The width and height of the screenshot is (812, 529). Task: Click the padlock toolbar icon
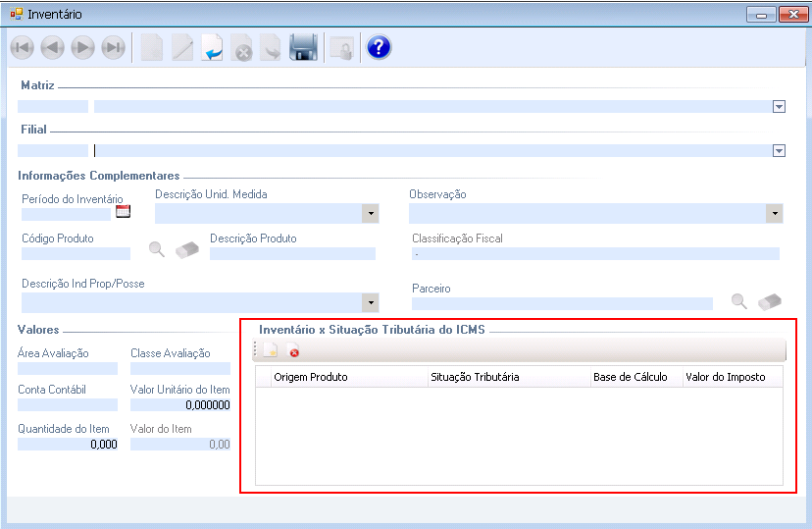[x=342, y=48]
